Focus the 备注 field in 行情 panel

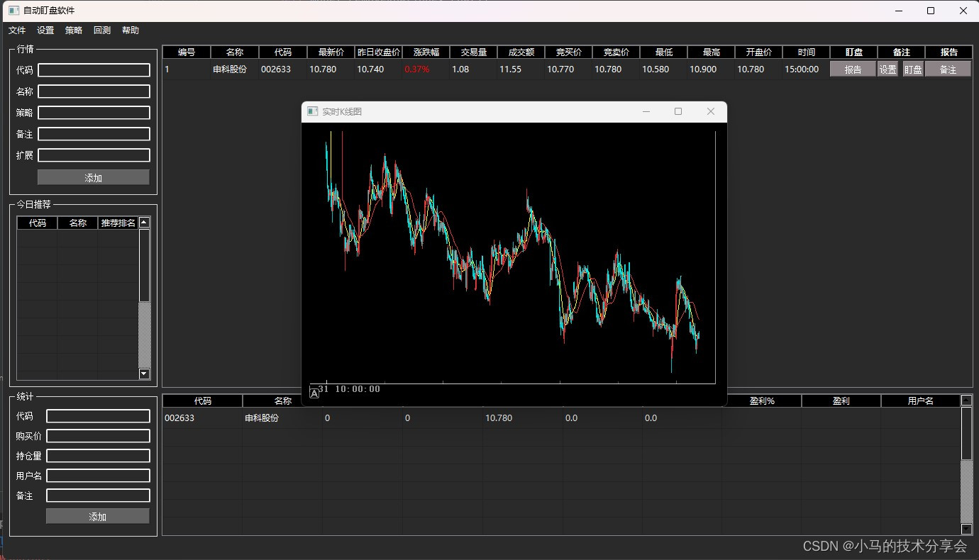[x=94, y=134]
